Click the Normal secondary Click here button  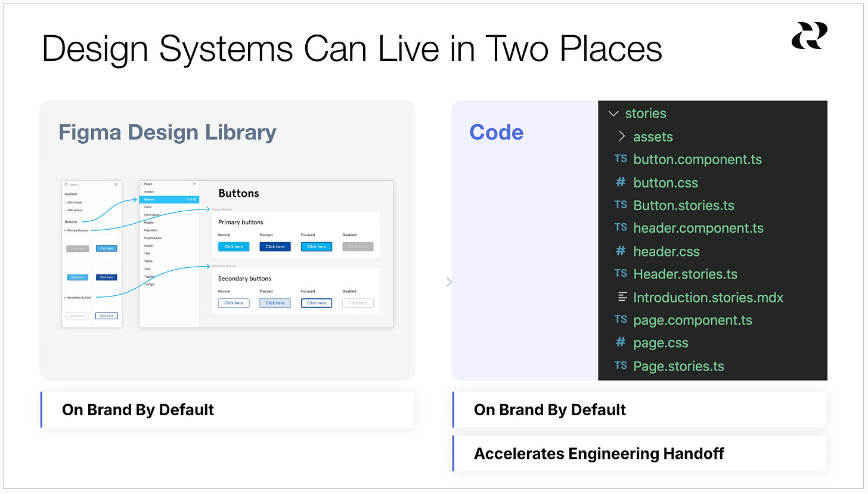point(234,303)
